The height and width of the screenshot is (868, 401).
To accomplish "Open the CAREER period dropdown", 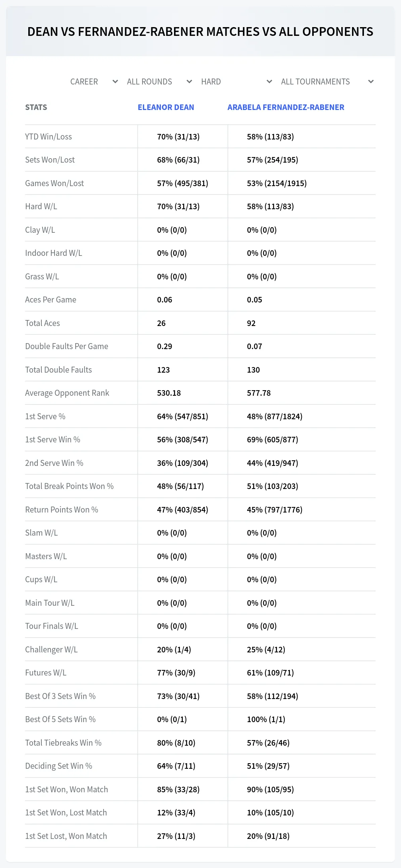I will pos(94,82).
